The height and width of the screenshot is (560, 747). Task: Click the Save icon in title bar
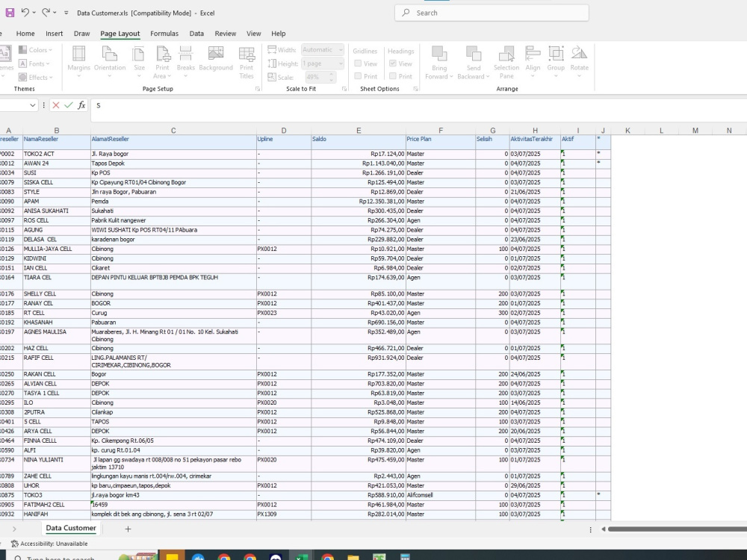[x=10, y=13]
